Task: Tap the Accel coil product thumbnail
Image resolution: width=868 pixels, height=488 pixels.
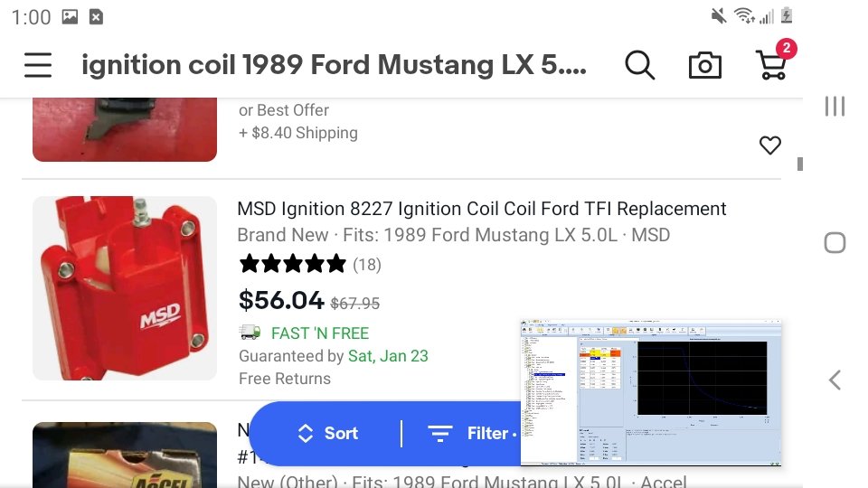Action: [125, 455]
